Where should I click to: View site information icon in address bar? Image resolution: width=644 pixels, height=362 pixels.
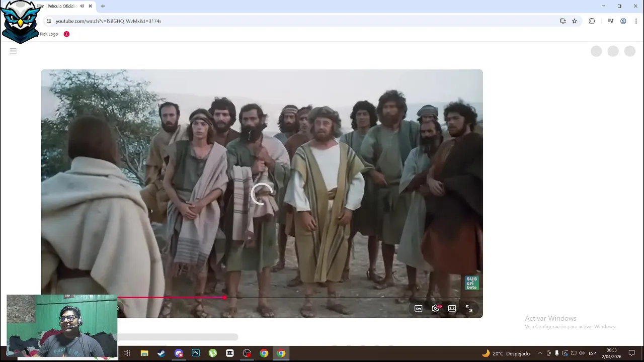(x=49, y=21)
